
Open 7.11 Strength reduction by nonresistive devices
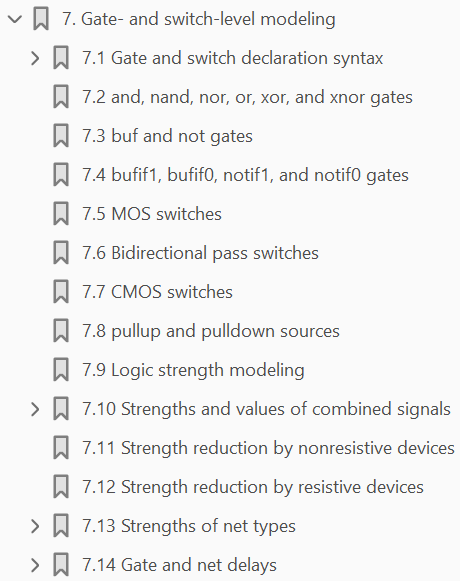point(268,448)
